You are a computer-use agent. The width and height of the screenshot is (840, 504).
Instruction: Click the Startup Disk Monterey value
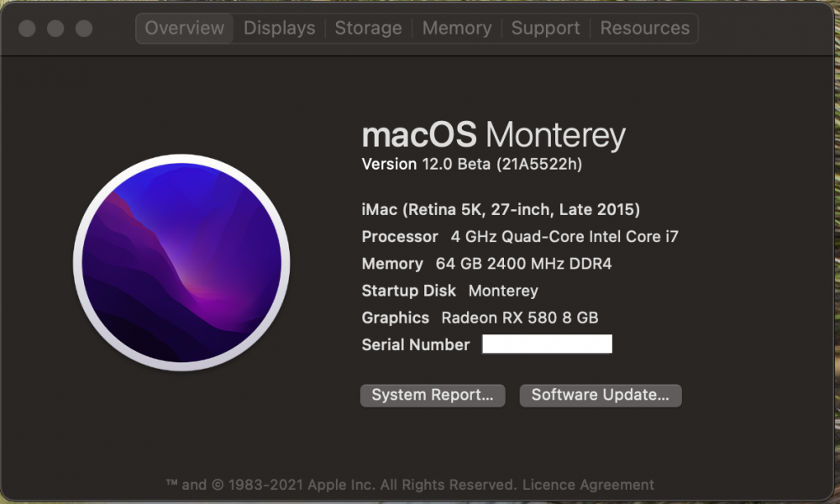tap(503, 291)
